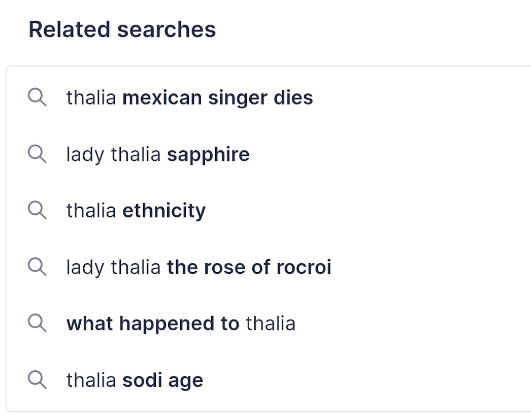Choose the 'thalia sodi age' related search
Screen dimensions: 531x420
pos(135,380)
